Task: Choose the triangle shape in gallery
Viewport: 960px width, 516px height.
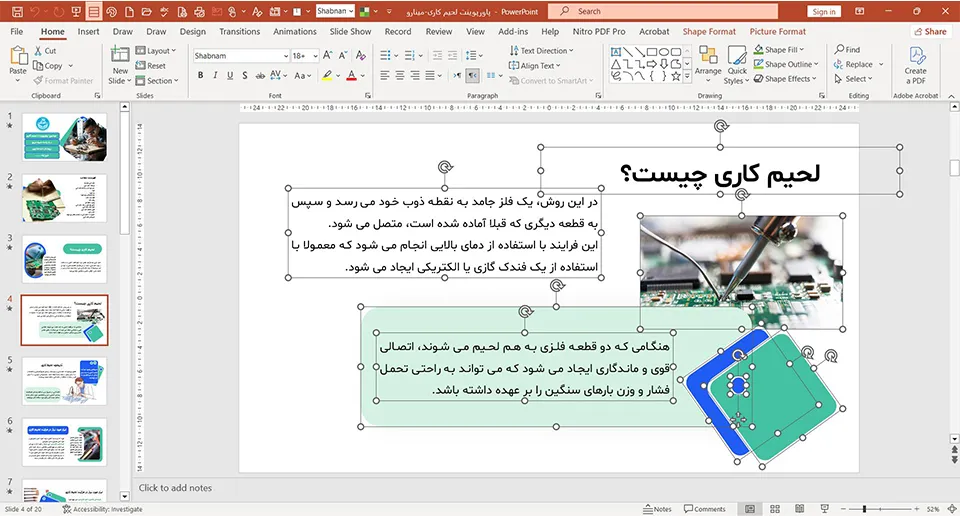Action: tap(616, 64)
